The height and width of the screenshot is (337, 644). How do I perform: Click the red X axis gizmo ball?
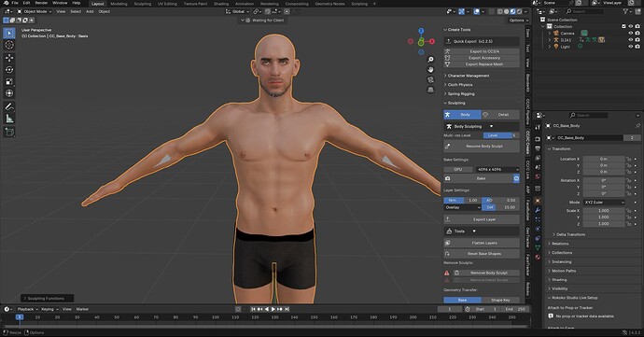[x=432, y=41]
